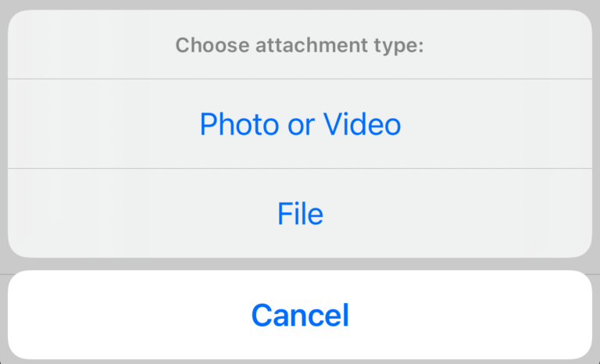Select the second option, File
The height and width of the screenshot is (364, 600).
[300, 213]
